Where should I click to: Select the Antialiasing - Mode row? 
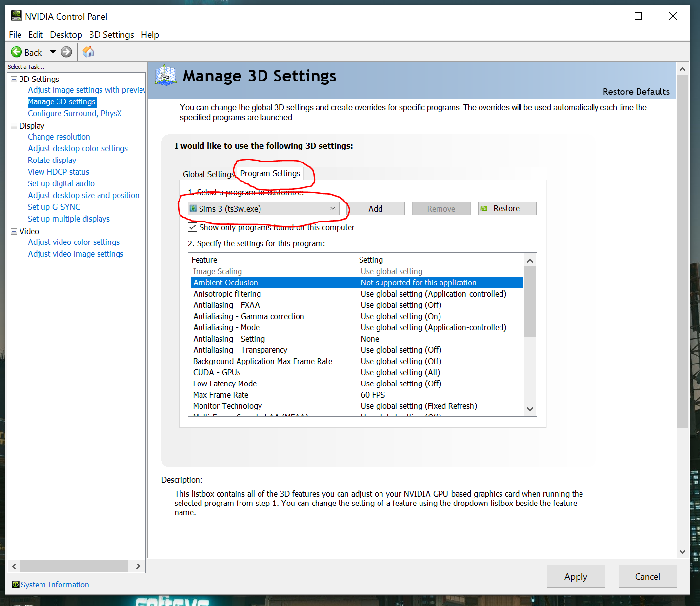coord(357,327)
